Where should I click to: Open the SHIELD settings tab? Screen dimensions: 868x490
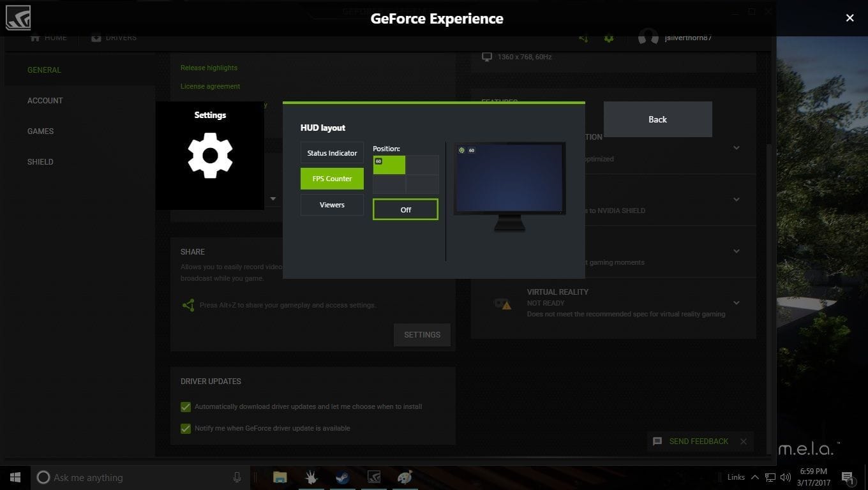40,161
